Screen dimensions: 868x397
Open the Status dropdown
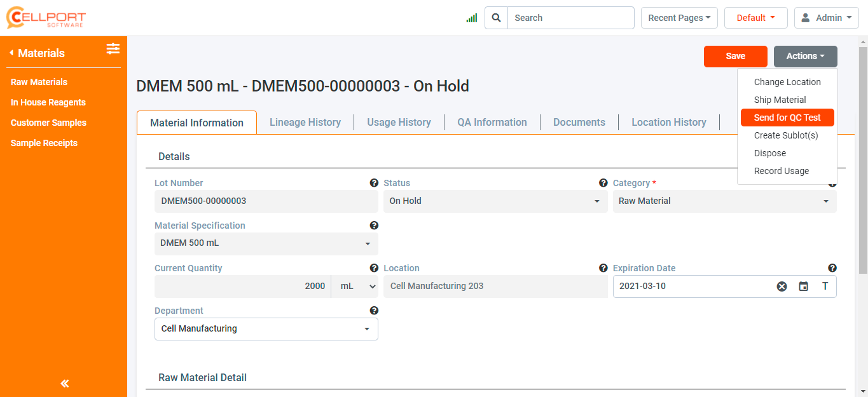click(494, 201)
